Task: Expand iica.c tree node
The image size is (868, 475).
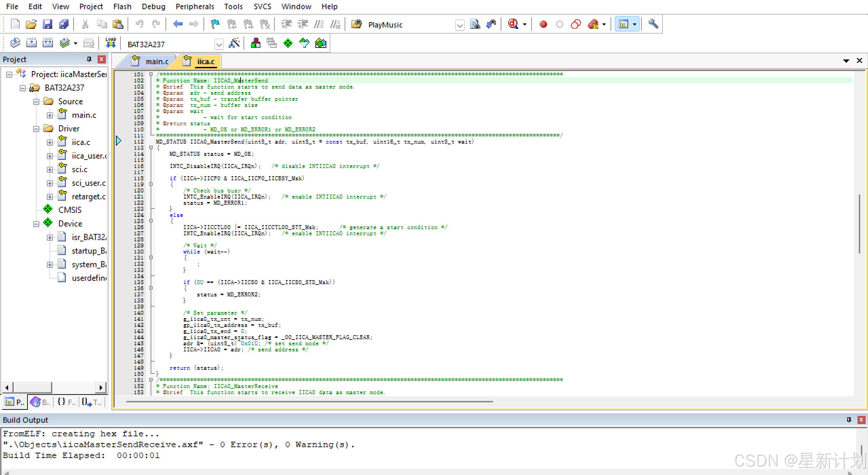Action: 50,143
